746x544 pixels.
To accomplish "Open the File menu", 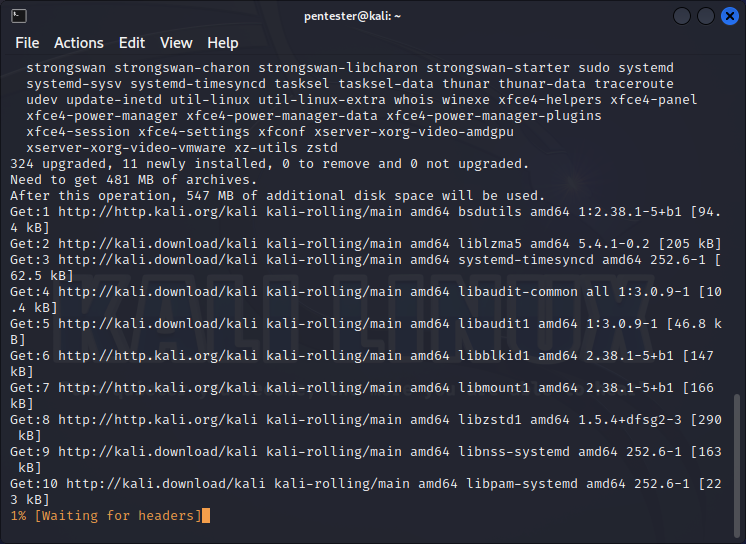I will (27, 43).
